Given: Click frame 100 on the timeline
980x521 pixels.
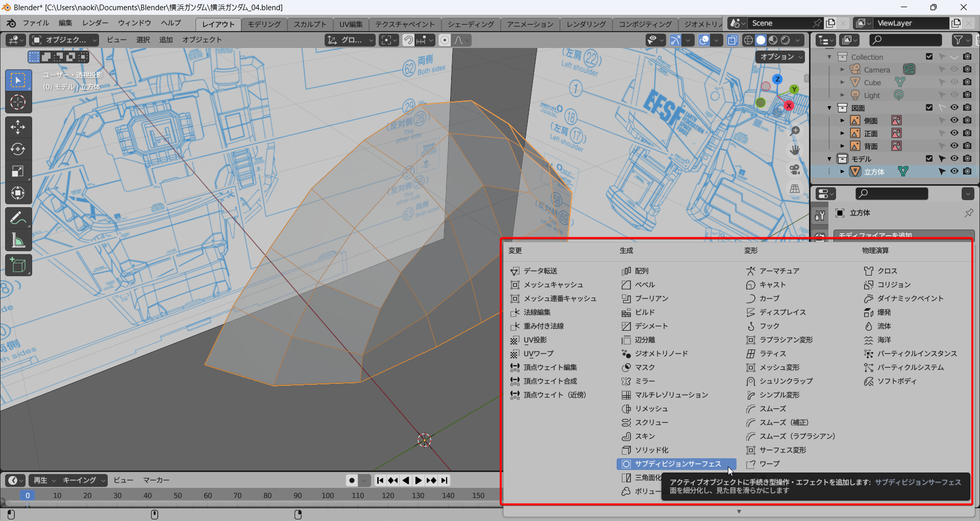Looking at the screenshot, I should [x=328, y=495].
